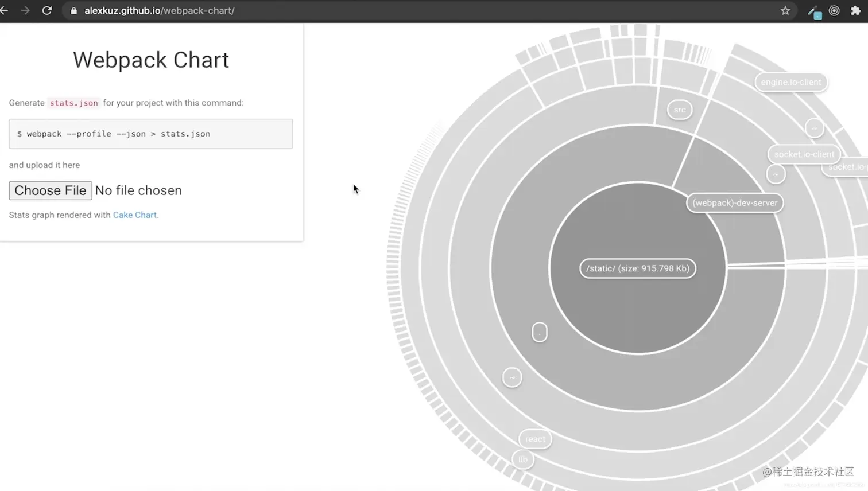Click the browser forward arrow
868x491 pixels.
(x=25, y=10)
